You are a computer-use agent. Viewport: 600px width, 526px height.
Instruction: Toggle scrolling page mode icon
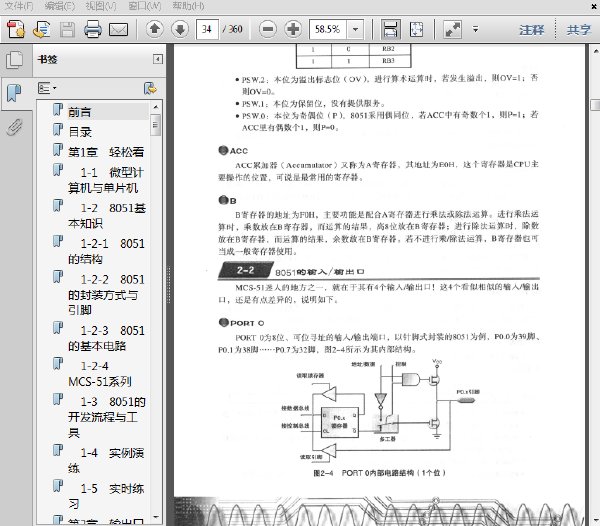click(391, 29)
